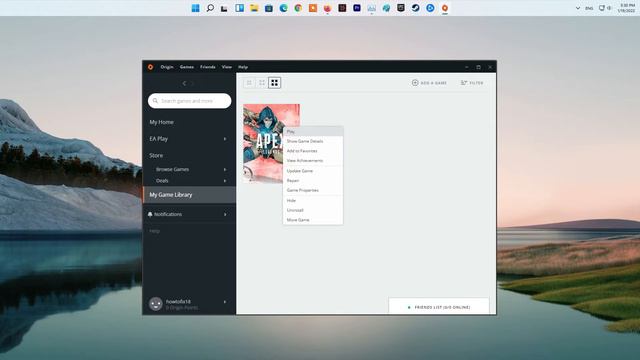The width and height of the screenshot is (640, 360).
Task: Expand the Deals submenu arrow
Action: pyautogui.click(x=225, y=181)
